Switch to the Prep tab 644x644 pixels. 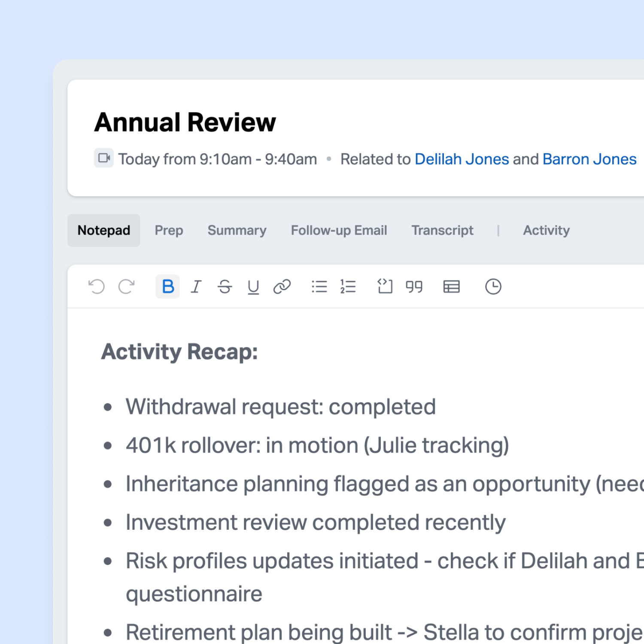point(169,231)
